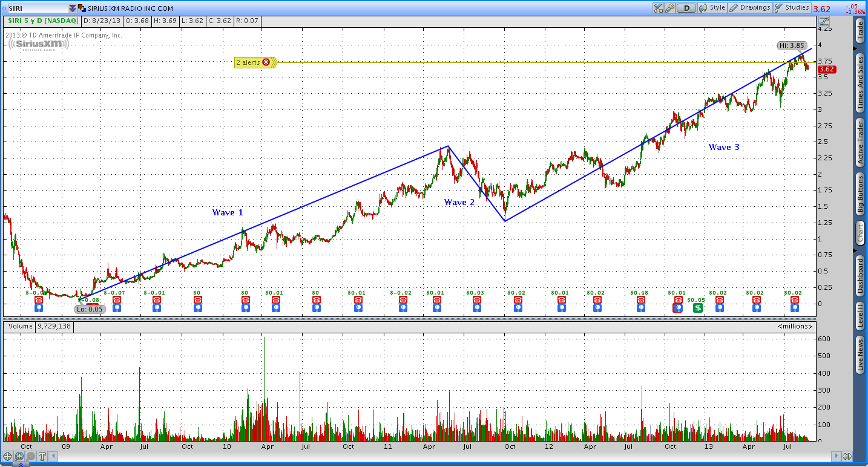Click the zoom in magnifier icon

click(19, 457)
